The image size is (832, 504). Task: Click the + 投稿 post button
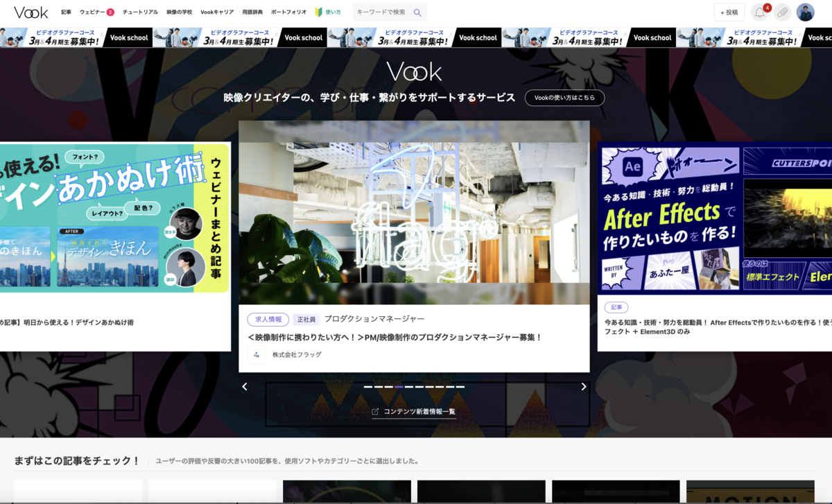coord(729,12)
